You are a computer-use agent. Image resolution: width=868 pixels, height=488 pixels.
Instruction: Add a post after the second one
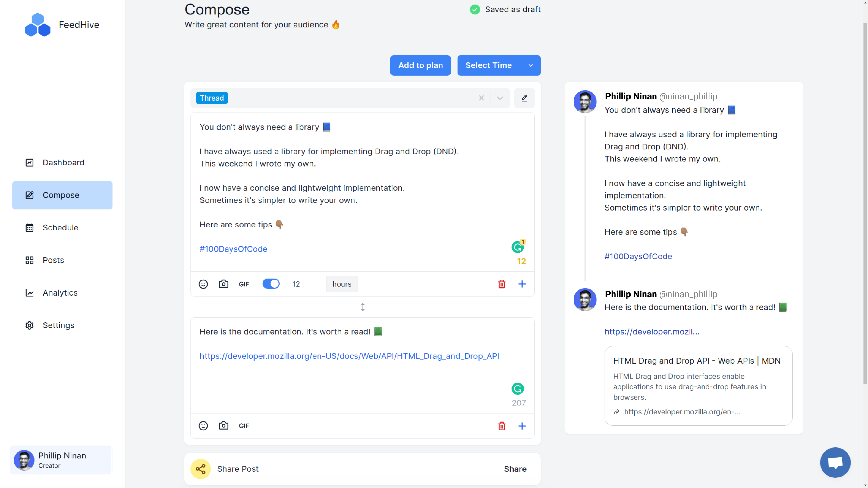coord(522,426)
